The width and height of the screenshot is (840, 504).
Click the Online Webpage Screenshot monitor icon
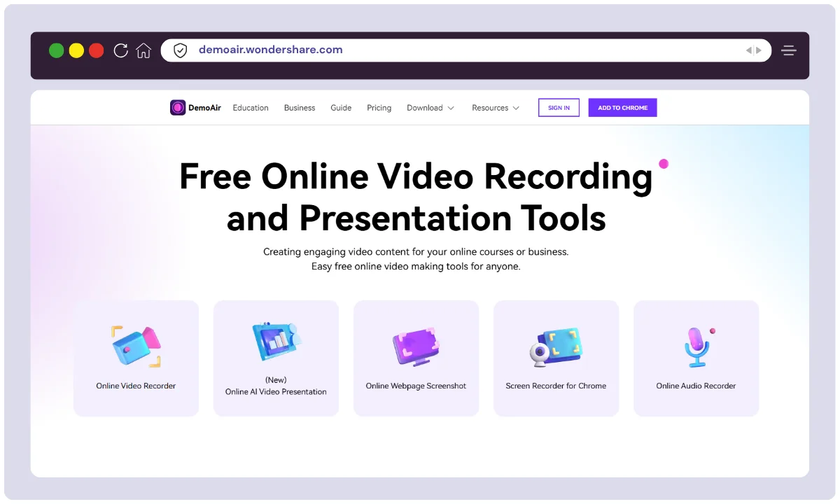pyautogui.click(x=416, y=346)
